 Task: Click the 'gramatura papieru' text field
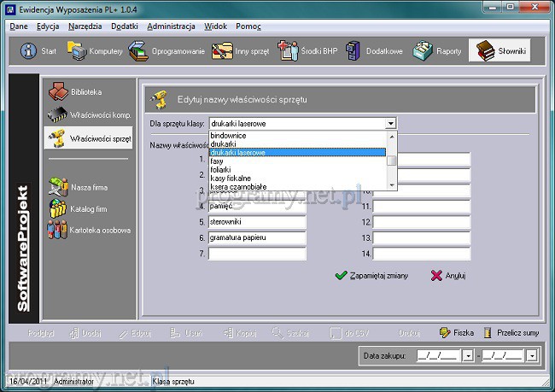[x=256, y=237]
